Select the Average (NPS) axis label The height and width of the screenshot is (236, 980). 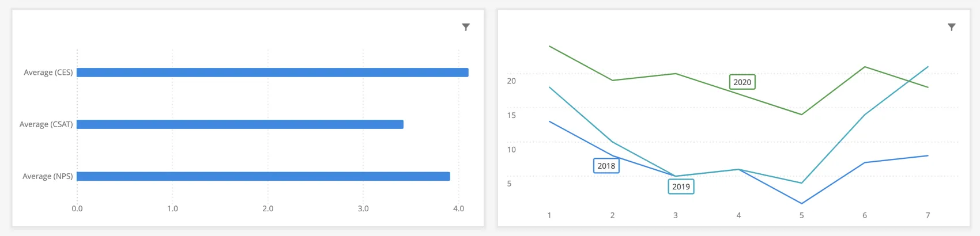pos(47,176)
